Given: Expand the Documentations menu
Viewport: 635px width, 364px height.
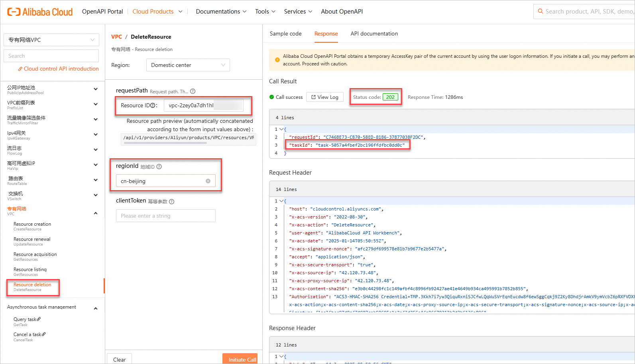Looking at the screenshot, I should (221, 12).
